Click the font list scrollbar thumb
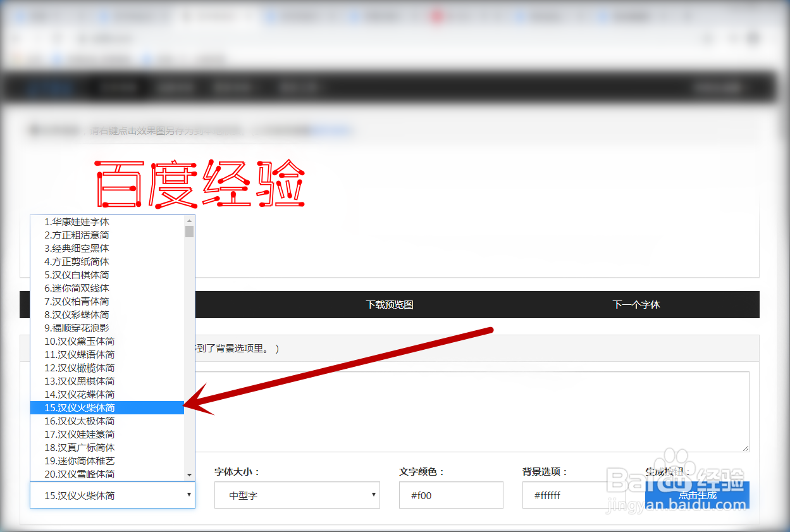This screenshot has height=532, width=790. tap(189, 232)
